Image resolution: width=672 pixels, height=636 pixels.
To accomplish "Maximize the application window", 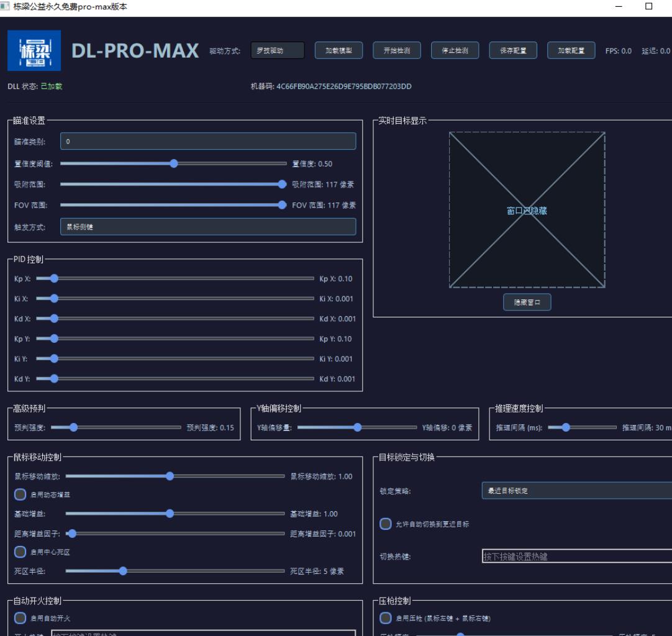I will click(649, 6).
